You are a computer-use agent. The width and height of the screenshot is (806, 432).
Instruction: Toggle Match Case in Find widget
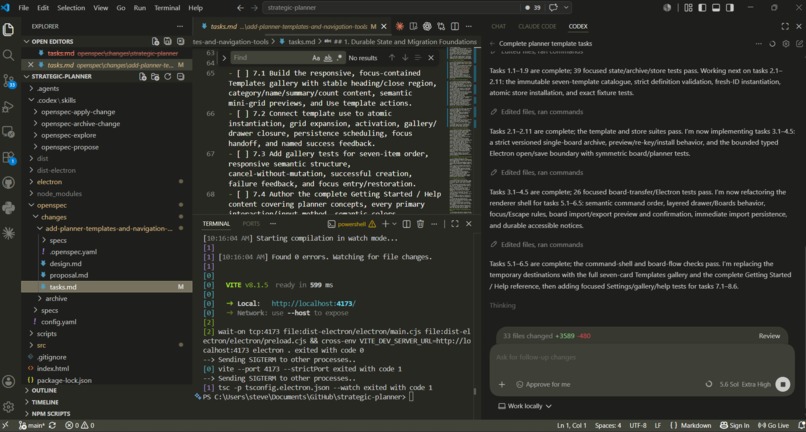point(316,58)
